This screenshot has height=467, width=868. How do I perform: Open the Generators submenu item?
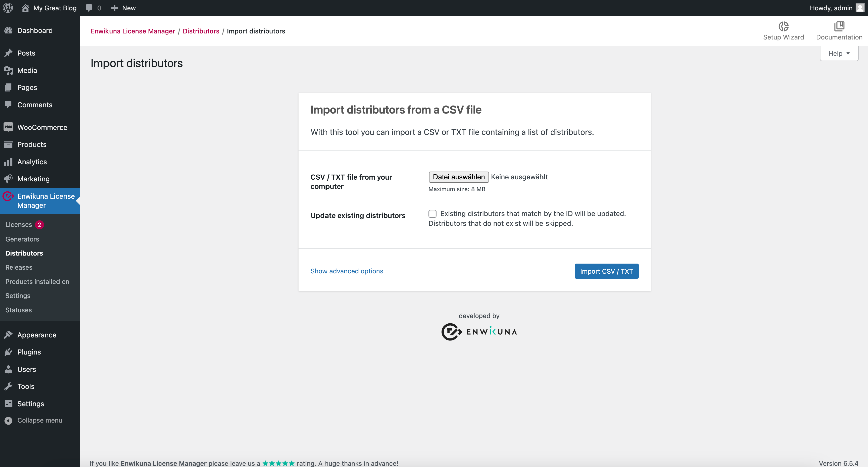[22, 239]
